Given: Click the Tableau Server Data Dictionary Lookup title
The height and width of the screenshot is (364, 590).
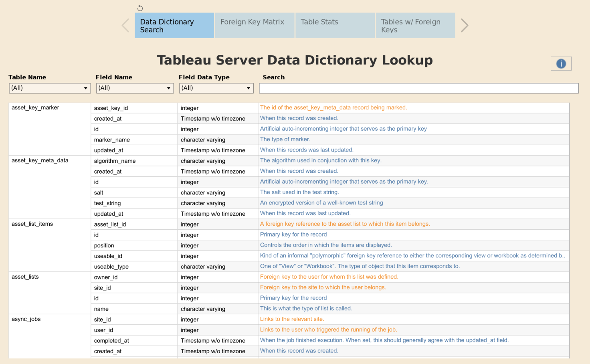Looking at the screenshot, I should click(x=295, y=60).
